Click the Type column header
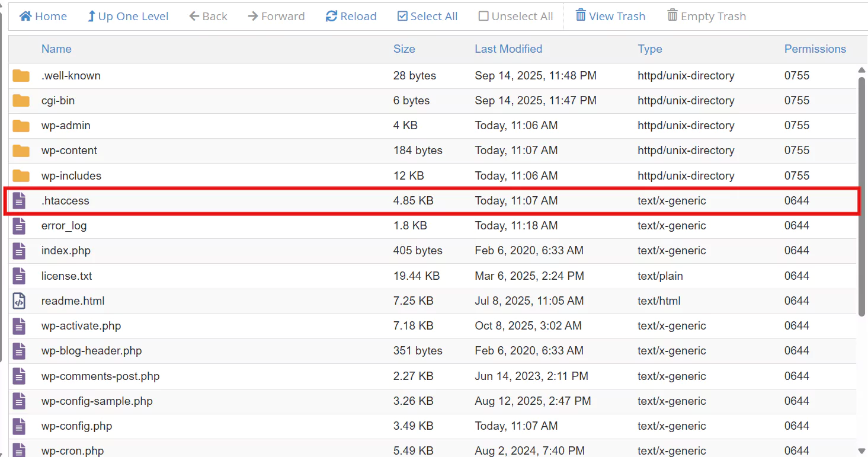 click(650, 49)
